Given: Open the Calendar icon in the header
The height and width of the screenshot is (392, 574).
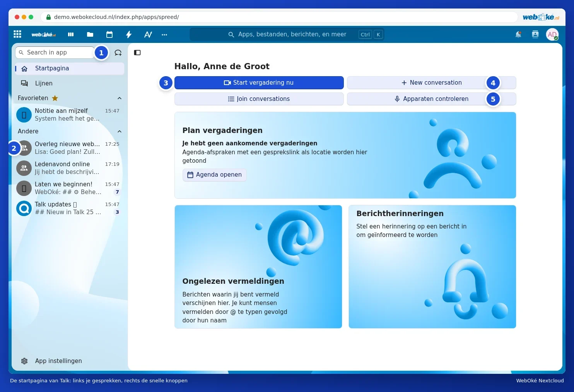Looking at the screenshot, I should tap(109, 34).
